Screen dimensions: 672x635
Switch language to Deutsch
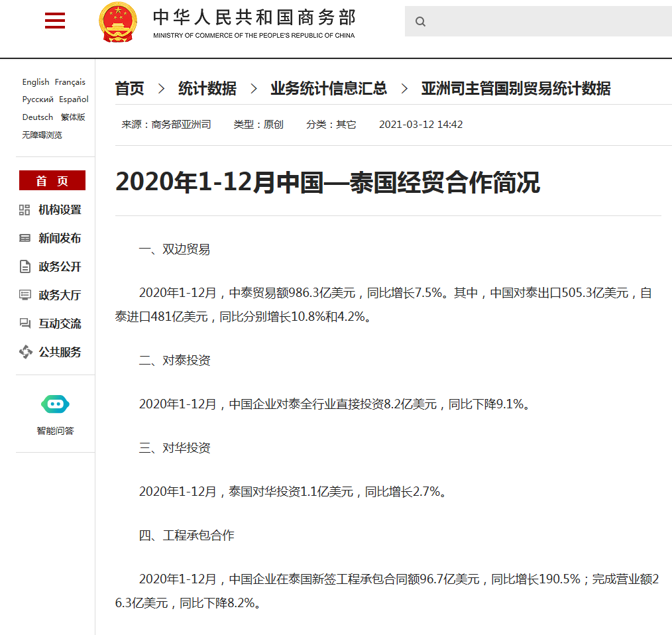click(38, 117)
